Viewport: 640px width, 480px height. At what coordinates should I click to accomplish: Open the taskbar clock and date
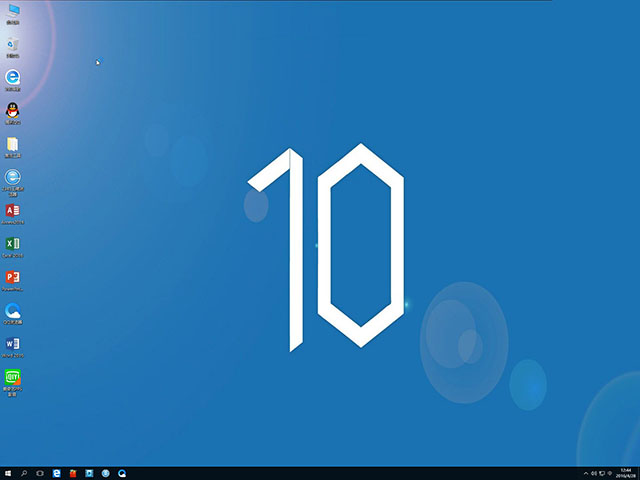(x=625, y=472)
